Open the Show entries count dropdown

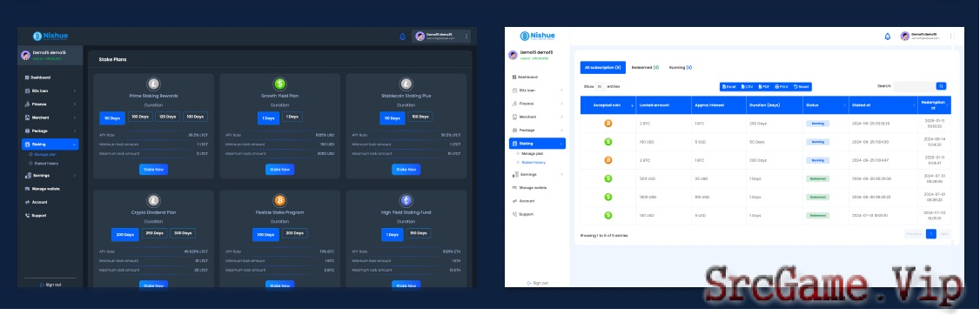tap(600, 87)
